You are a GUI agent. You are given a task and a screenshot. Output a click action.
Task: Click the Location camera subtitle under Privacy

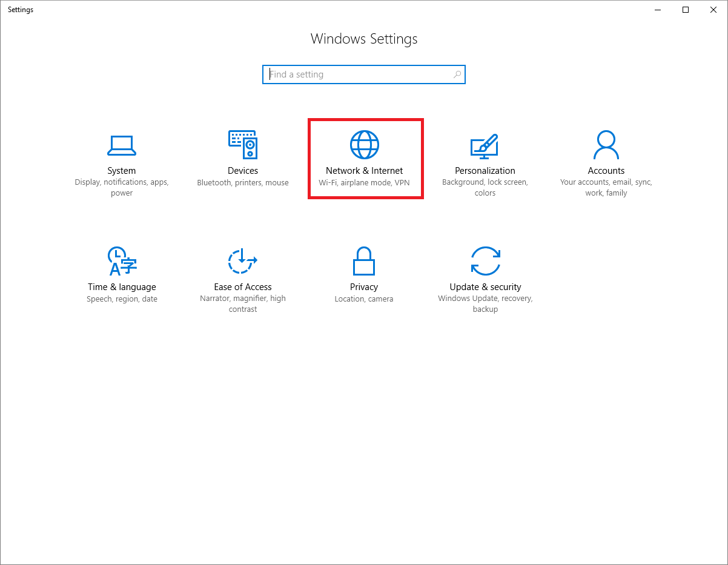[x=363, y=299]
